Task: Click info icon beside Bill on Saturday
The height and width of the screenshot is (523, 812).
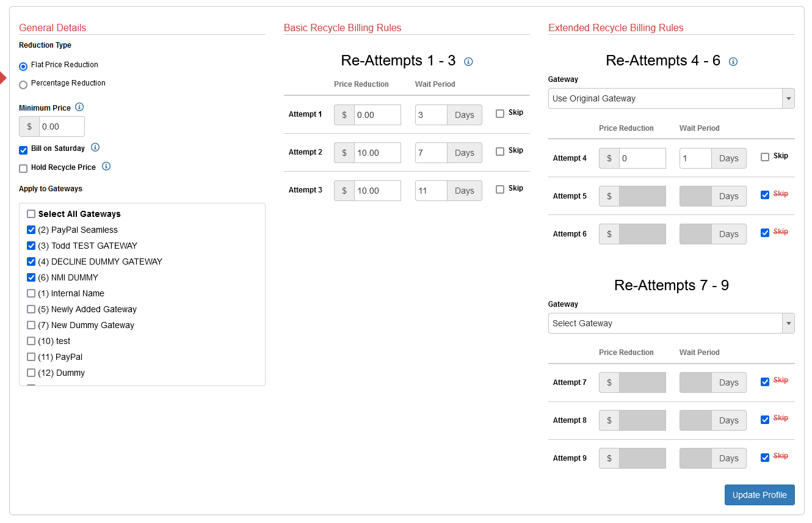Action: tap(95, 147)
